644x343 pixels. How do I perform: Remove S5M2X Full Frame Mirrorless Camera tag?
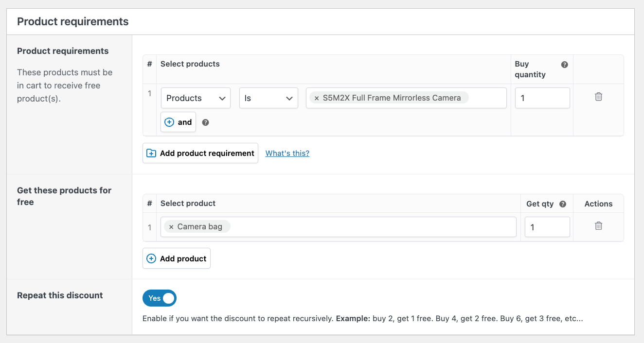(317, 98)
